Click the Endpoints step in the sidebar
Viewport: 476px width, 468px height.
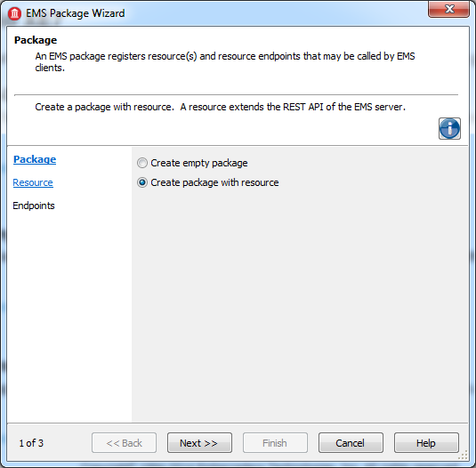[x=34, y=206]
